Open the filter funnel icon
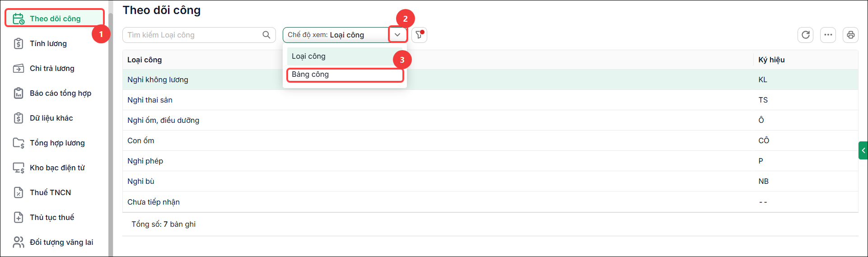Image resolution: width=868 pixels, height=257 pixels. coord(419,35)
